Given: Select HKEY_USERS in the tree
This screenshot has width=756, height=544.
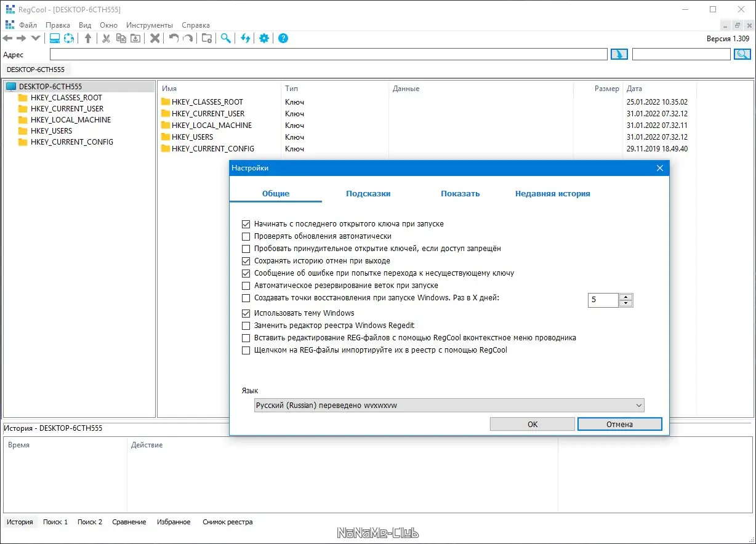Looking at the screenshot, I should (x=51, y=131).
